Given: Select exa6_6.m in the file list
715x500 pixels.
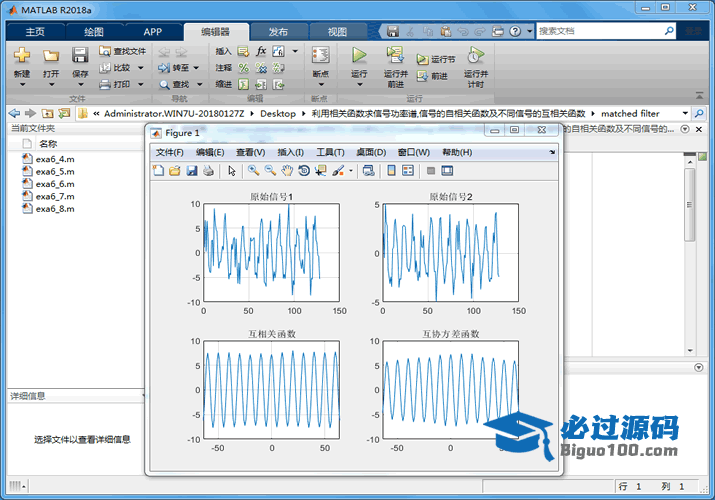Looking at the screenshot, I should point(55,184).
